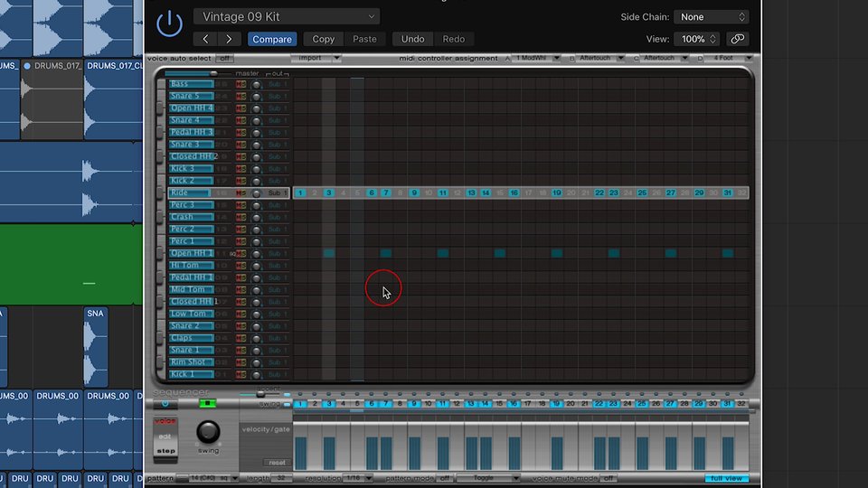The image size is (868, 488).
Task: Click the pan knob for Ride
Action: coord(256,193)
